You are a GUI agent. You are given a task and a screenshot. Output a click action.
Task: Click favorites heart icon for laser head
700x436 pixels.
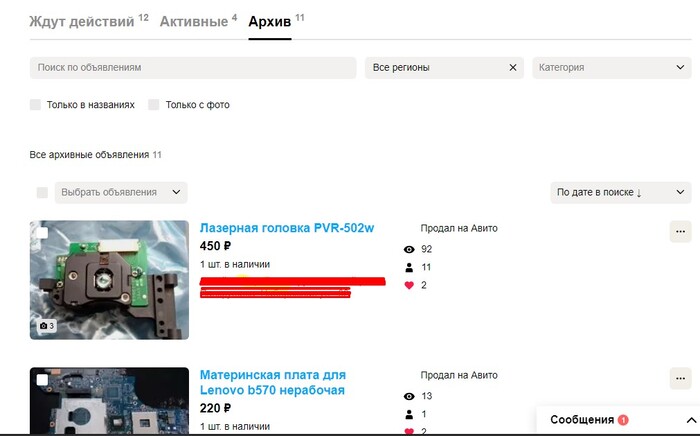(x=409, y=286)
